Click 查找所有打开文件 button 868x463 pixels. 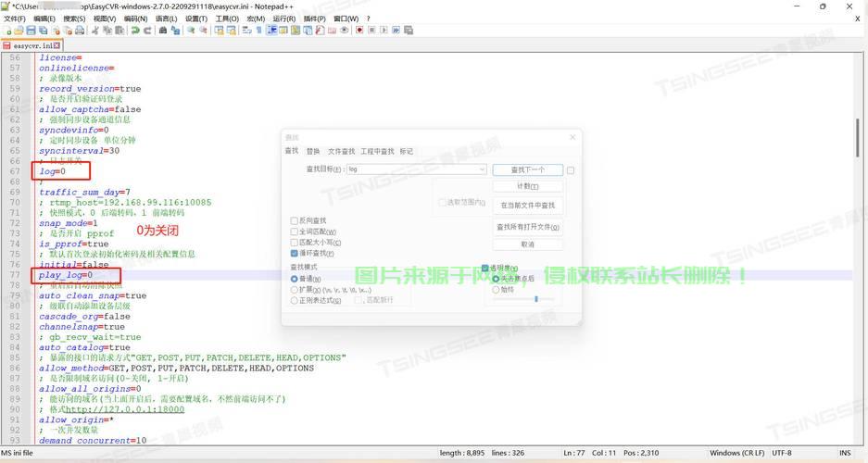(527, 228)
